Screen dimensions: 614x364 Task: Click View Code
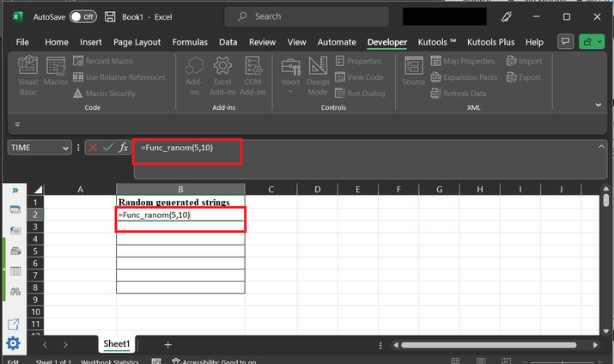tap(359, 77)
